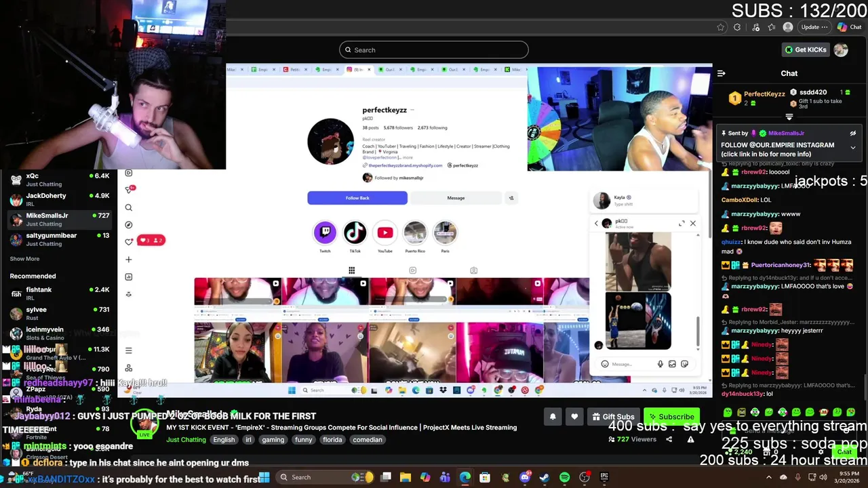This screenshot has height=488, width=868.
Task: Open Instagram notifications heart icon
Action: [x=128, y=242]
